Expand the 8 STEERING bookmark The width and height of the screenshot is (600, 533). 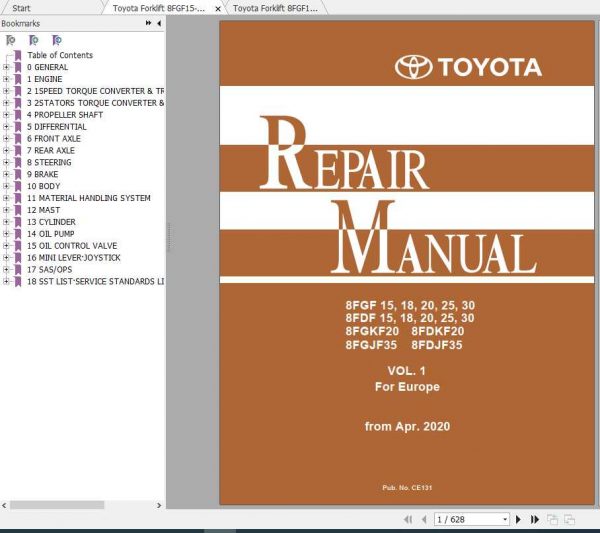(x=5, y=163)
